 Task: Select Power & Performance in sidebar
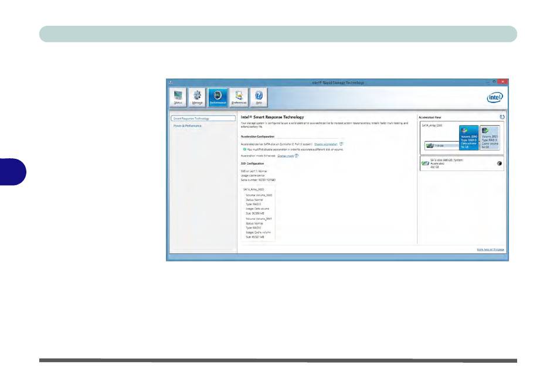click(x=188, y=126)
